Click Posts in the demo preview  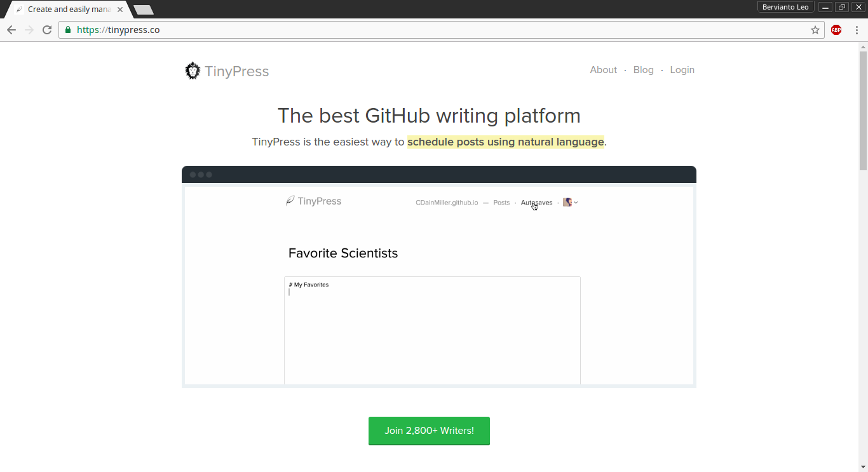[501, 203]
